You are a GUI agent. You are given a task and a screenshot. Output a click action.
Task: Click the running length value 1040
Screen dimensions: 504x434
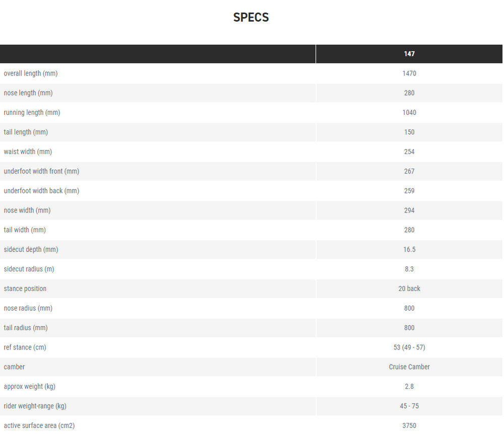pos(409,113)
